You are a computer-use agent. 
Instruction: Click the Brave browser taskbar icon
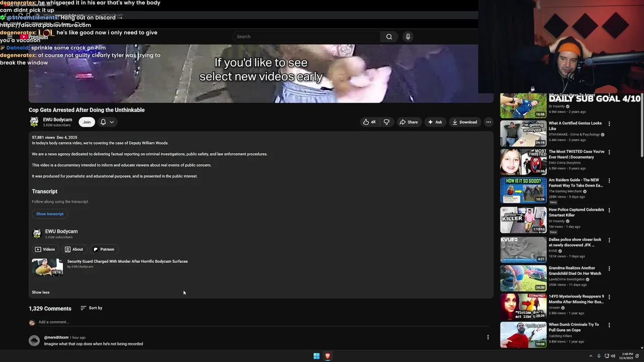[x=328, y=356]
